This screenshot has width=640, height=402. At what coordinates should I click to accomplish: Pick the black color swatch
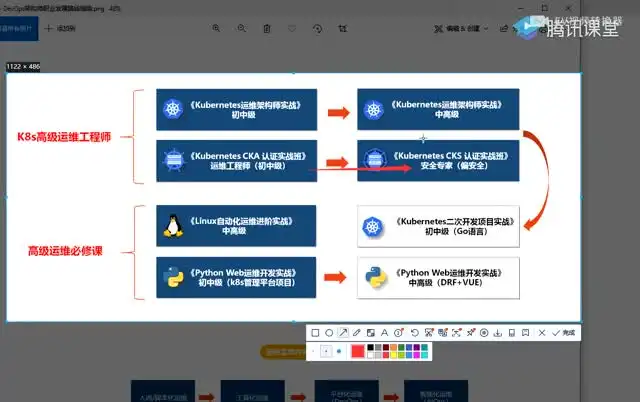click(371, 347)
